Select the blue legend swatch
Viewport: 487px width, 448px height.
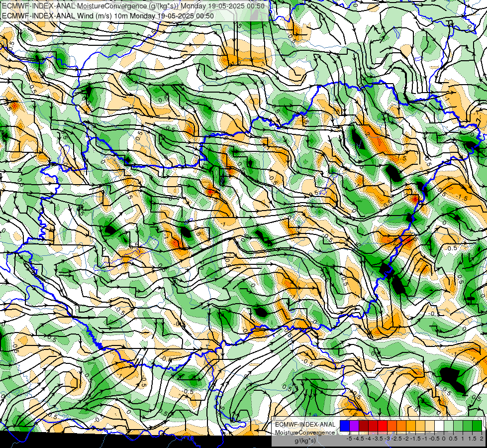pyautogui.click(x=345, y=426)
